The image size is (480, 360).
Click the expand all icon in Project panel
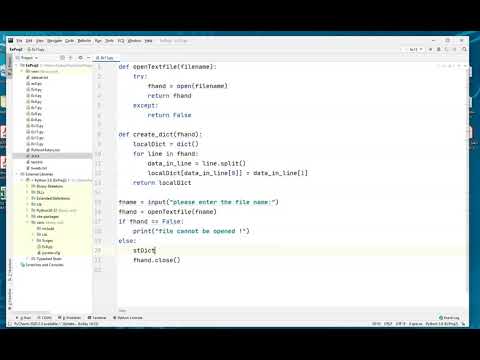(71, 58)
